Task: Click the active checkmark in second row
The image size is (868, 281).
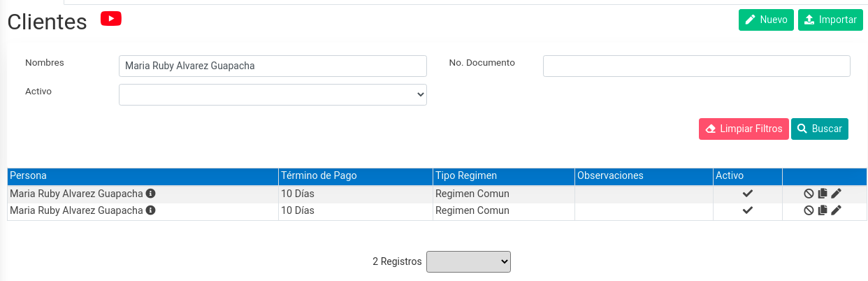Action: tap(748, 210)
